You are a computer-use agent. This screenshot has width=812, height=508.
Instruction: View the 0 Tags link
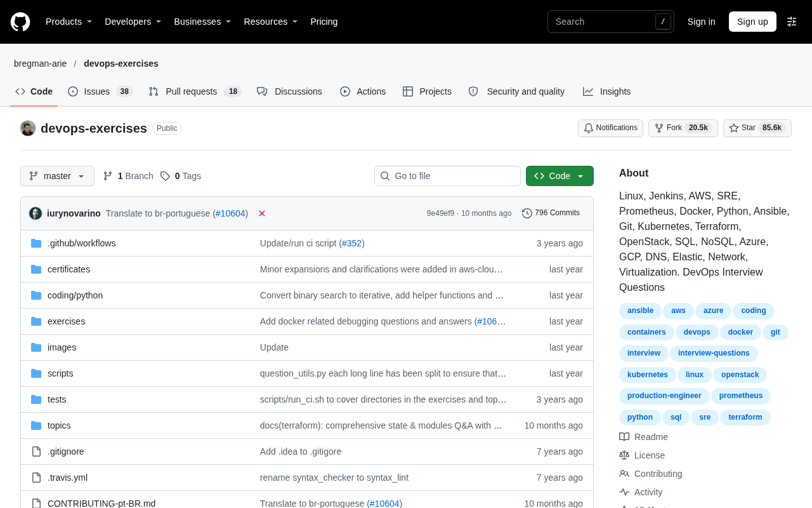tap(181, 176)
